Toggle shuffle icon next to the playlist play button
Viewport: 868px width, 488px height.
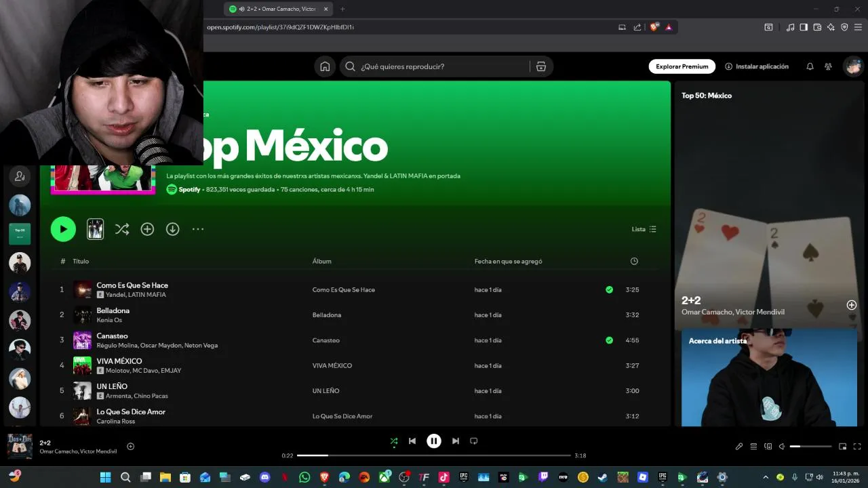122,229
